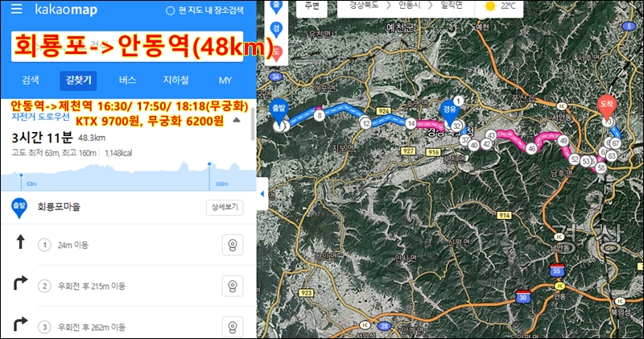
Task: Click the 경유 waypoint pin on the map
Action: coord(449,113)
